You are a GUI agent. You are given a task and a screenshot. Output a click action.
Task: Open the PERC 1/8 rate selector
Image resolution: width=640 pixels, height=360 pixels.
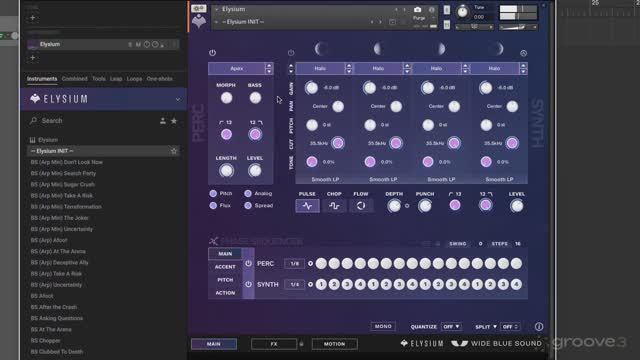294,264
